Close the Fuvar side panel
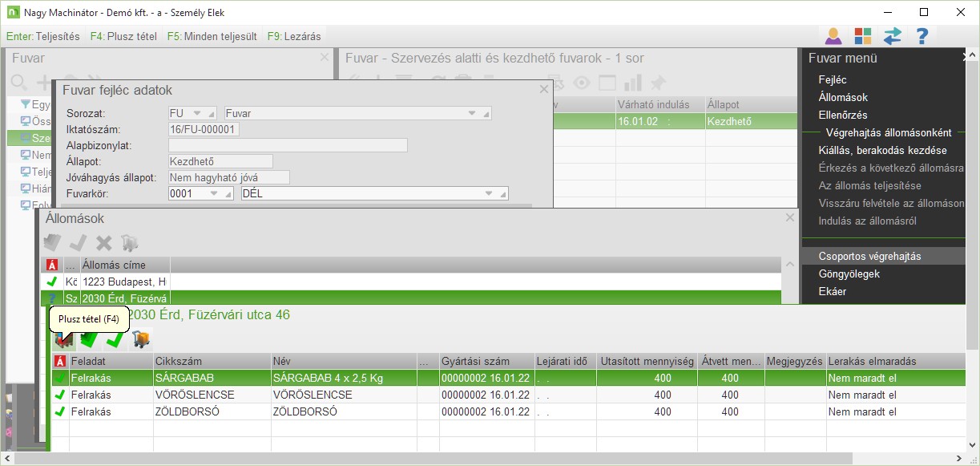 click(x=324, y=58)
